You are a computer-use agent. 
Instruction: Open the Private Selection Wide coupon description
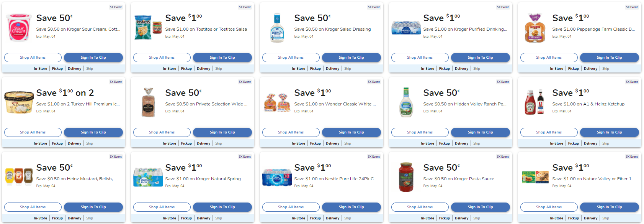[206, 104]
